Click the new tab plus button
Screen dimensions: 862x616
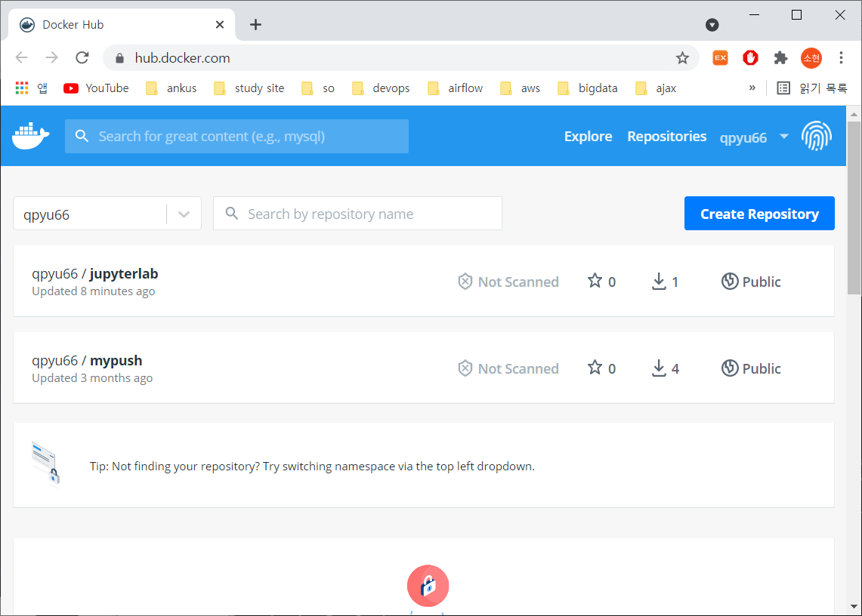coord(255,25)
